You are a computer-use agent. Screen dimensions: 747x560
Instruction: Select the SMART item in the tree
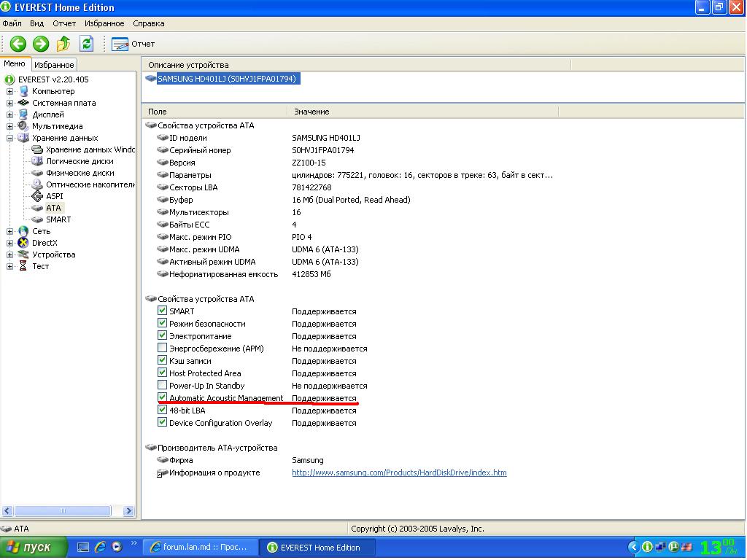point(58,219)
